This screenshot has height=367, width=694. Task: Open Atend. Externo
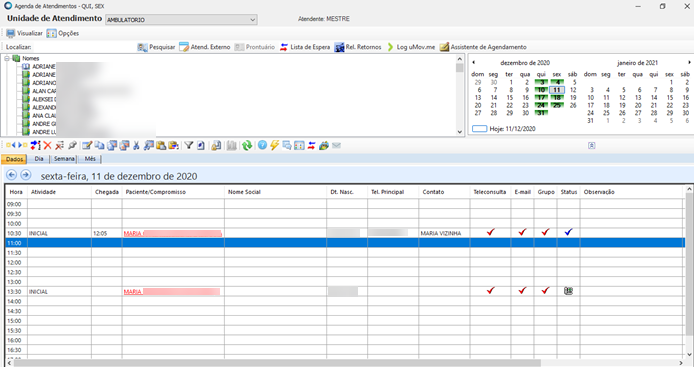204,47
